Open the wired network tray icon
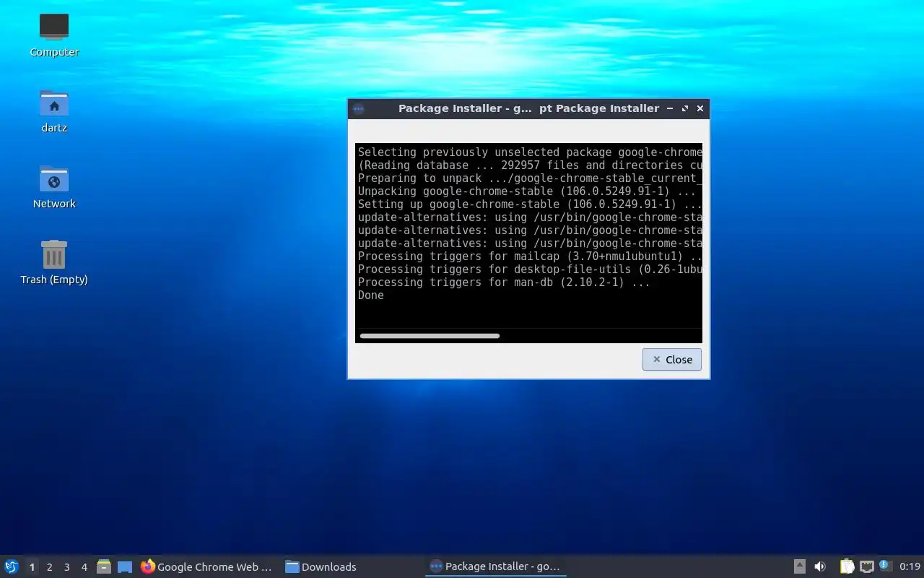 (x=866, y=566)
